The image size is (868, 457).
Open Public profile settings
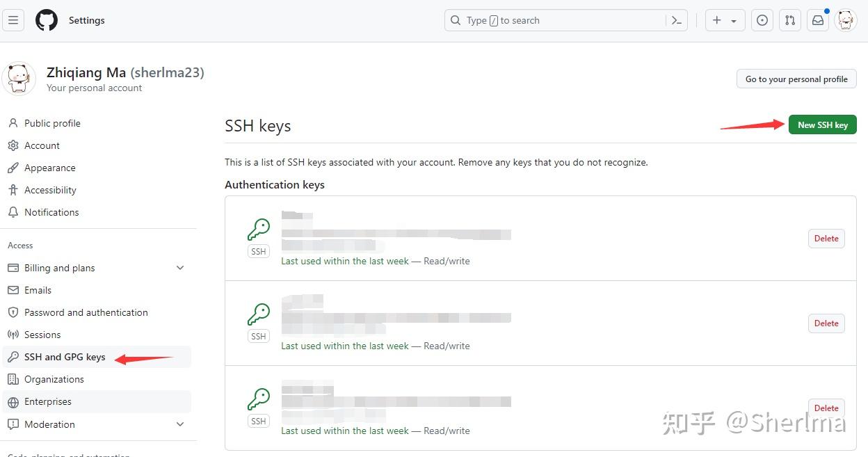click(97, 123)
